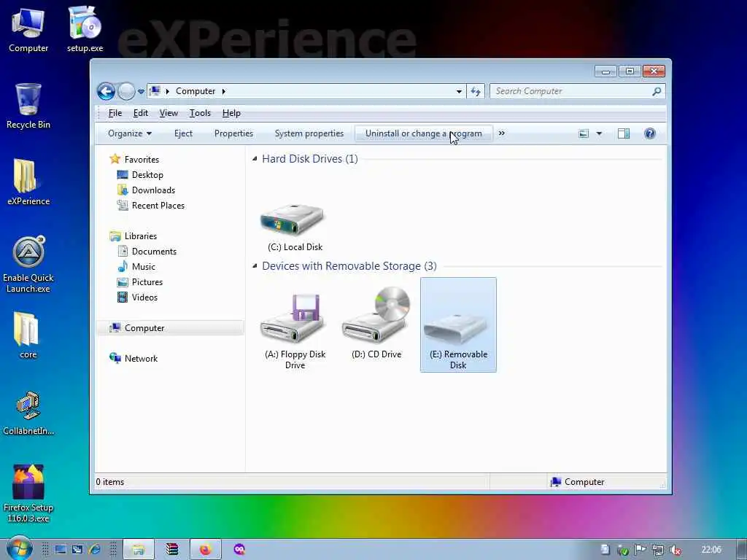This screenshot has height=560, width=747.
Task: Click the search magnifier icon
Action: [x=657, y=91]
